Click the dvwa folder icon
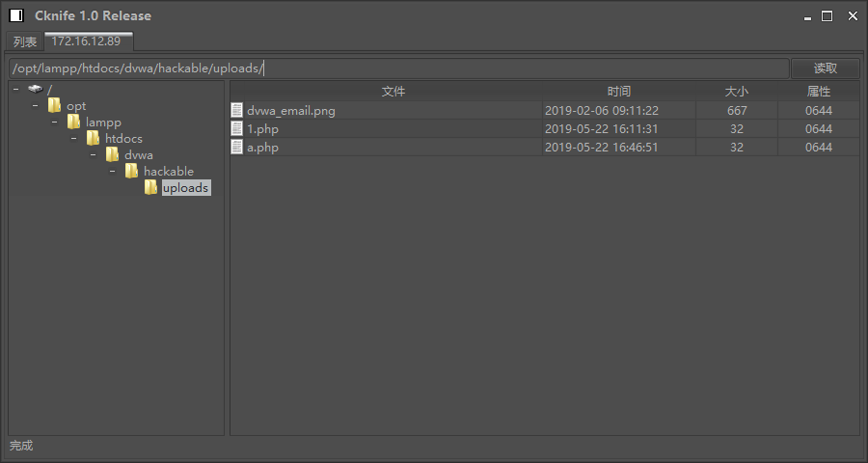The height and width of the screenshot is (463, 868). 113,155
